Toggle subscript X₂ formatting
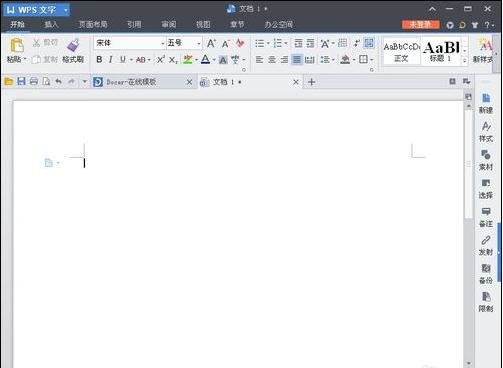The width and height of the screenshot is (503, 368). coord(173,60)
